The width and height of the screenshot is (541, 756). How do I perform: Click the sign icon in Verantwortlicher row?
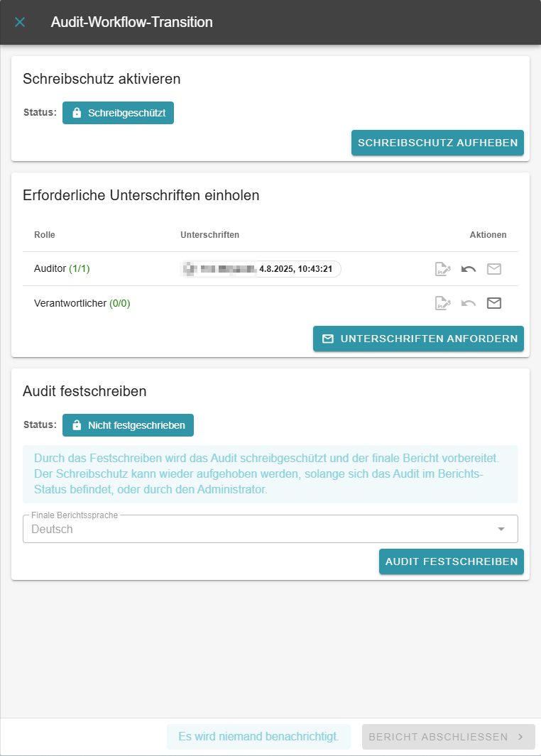pos(443,303)
